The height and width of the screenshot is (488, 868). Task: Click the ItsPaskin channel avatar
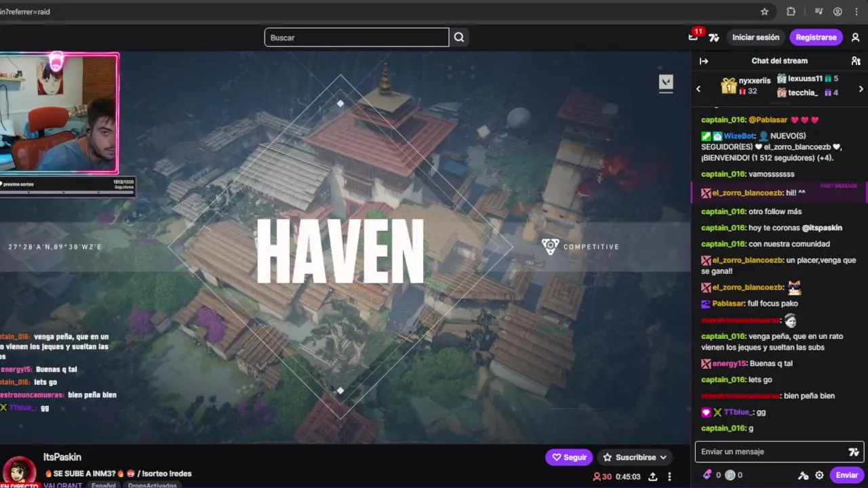point(20,472)
